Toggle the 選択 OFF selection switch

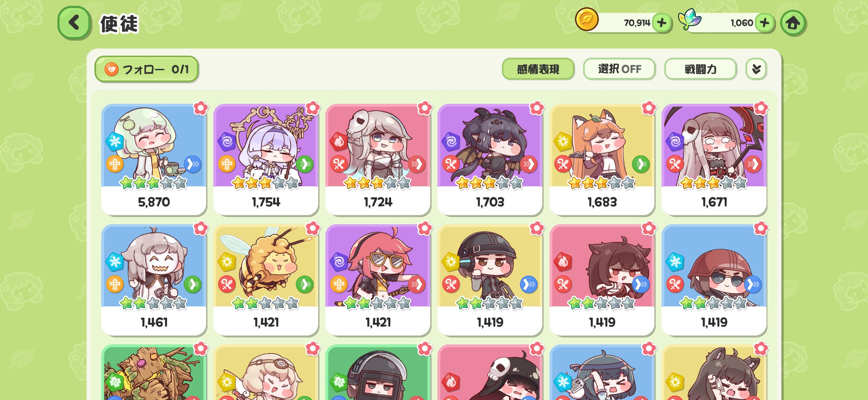(x=619, y=69)
